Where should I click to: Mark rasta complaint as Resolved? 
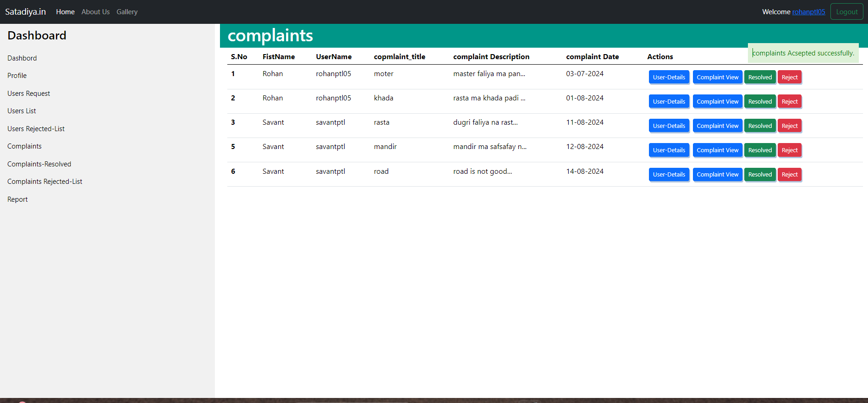click(x=760, y=126)
